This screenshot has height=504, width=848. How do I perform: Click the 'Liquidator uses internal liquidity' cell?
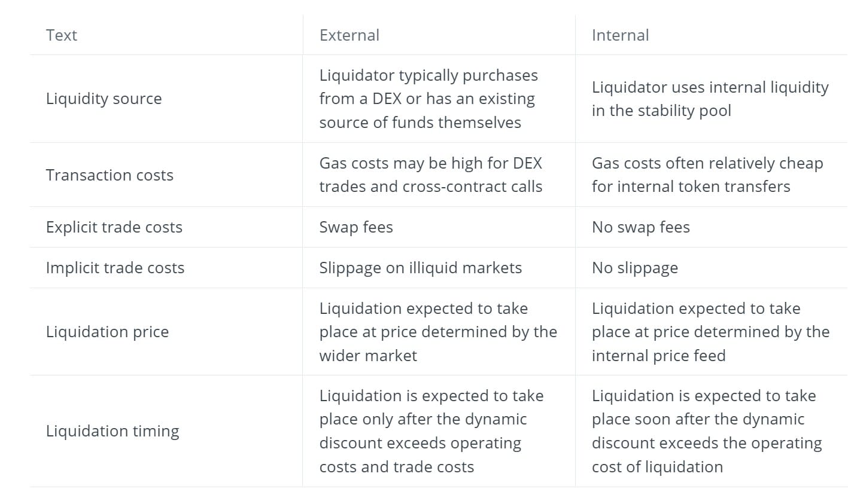point(710,99)
